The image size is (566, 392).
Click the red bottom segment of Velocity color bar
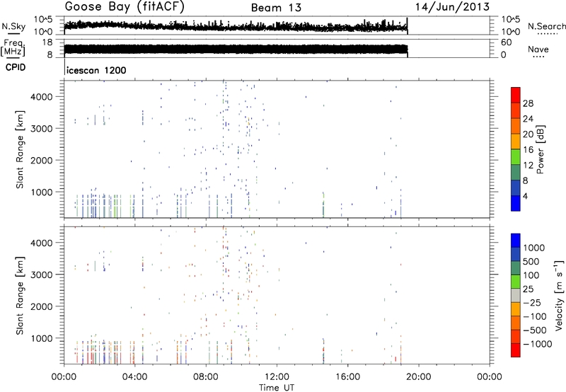(x=516, y=350)
